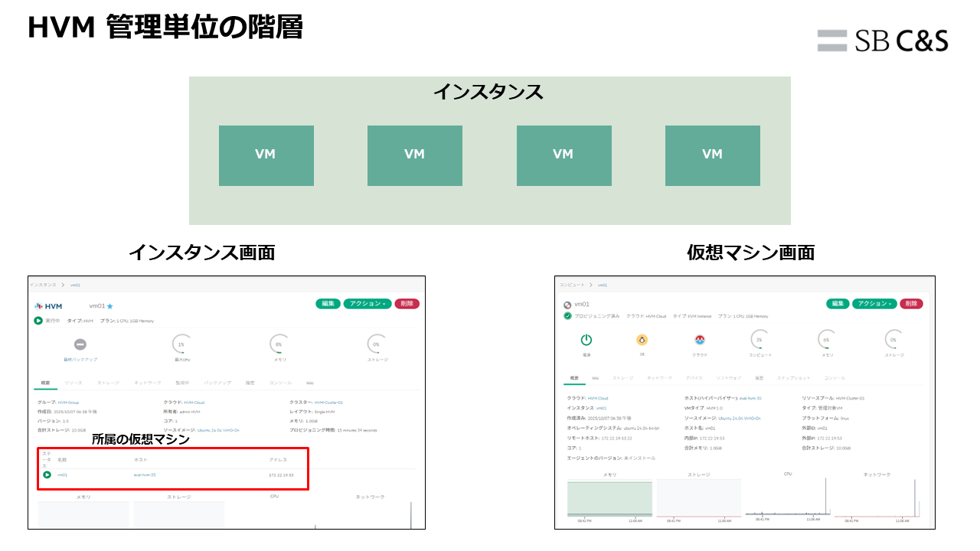Click the VM icon beside vm01 title

pos(567,305)
